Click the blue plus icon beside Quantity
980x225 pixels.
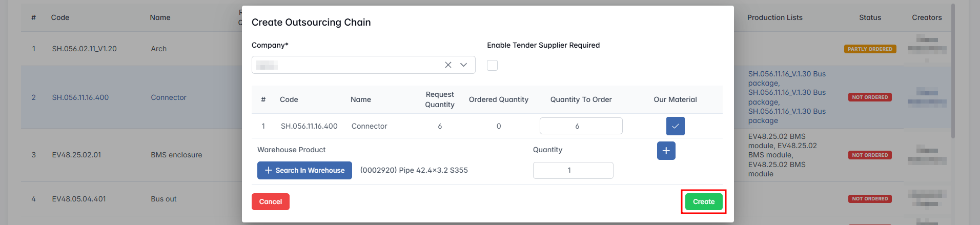(666, 151)
